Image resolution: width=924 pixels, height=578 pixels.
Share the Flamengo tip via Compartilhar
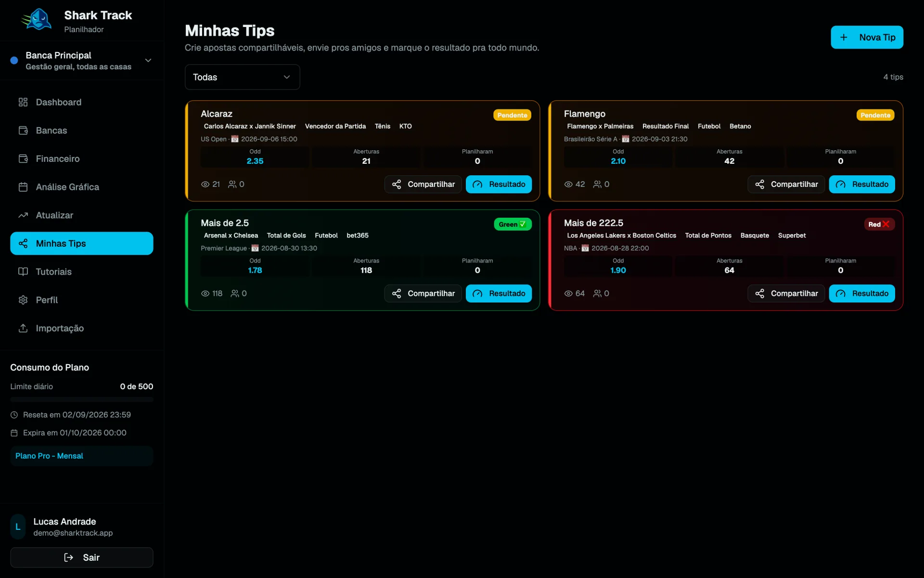786,184
